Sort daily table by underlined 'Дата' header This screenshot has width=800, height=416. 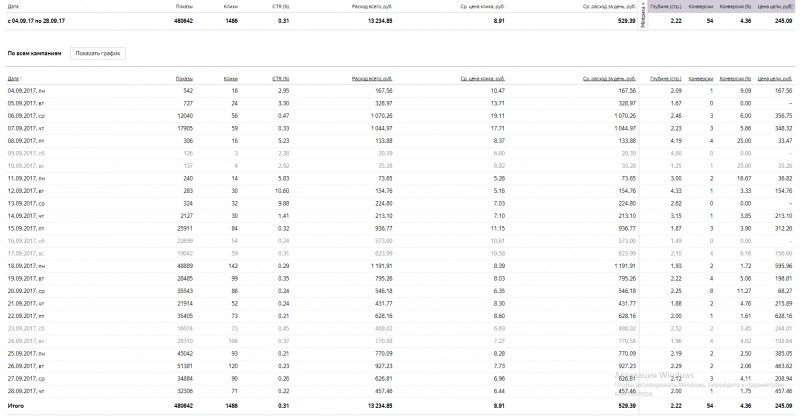[12, 78]
